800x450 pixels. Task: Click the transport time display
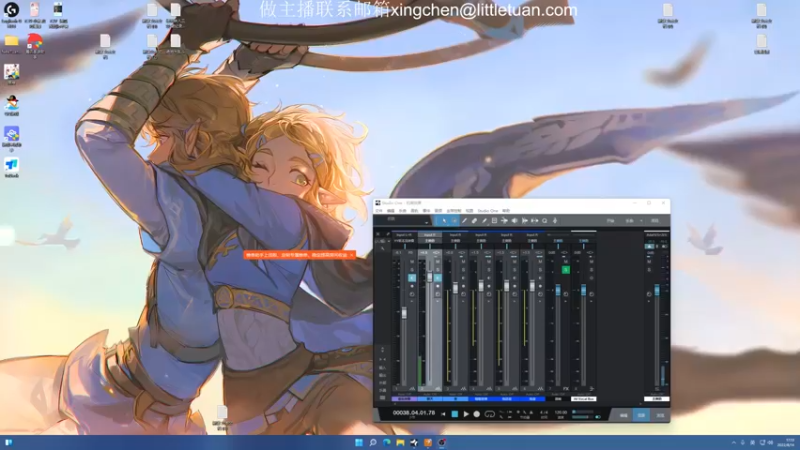click(414, 413)
